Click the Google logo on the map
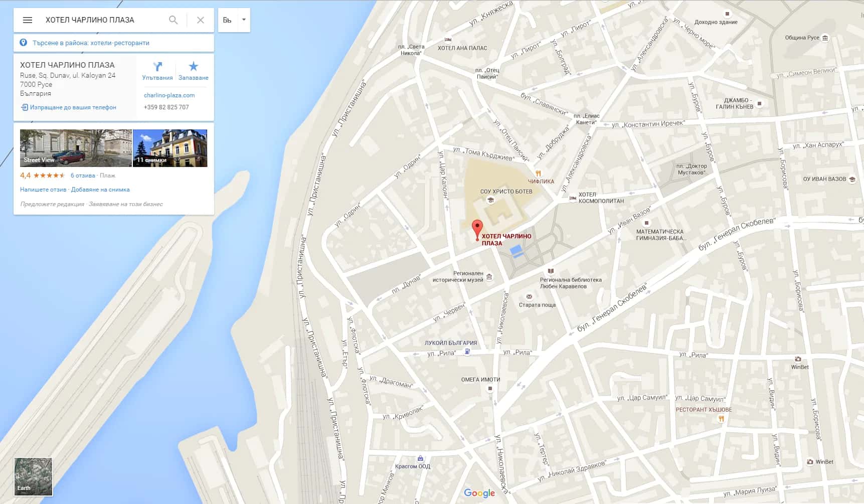The width and height of the screenshot is (864, 504). 479,493
